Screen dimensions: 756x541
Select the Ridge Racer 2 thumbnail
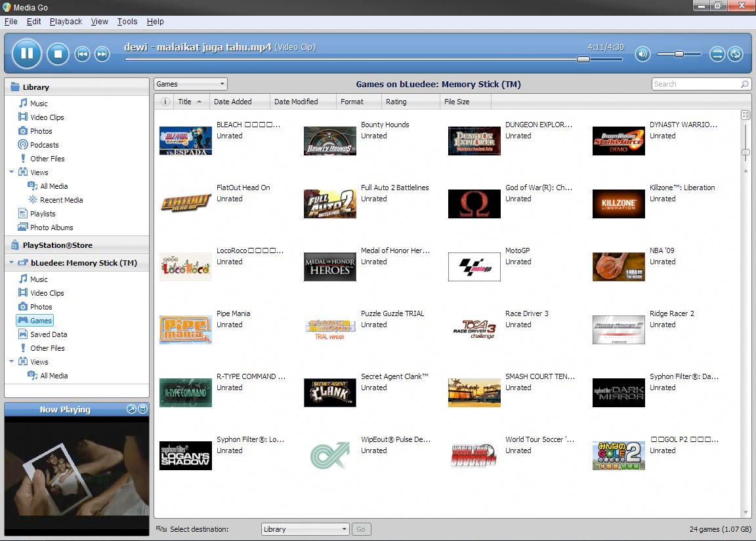pyautogui.click(x=619, y=329)
